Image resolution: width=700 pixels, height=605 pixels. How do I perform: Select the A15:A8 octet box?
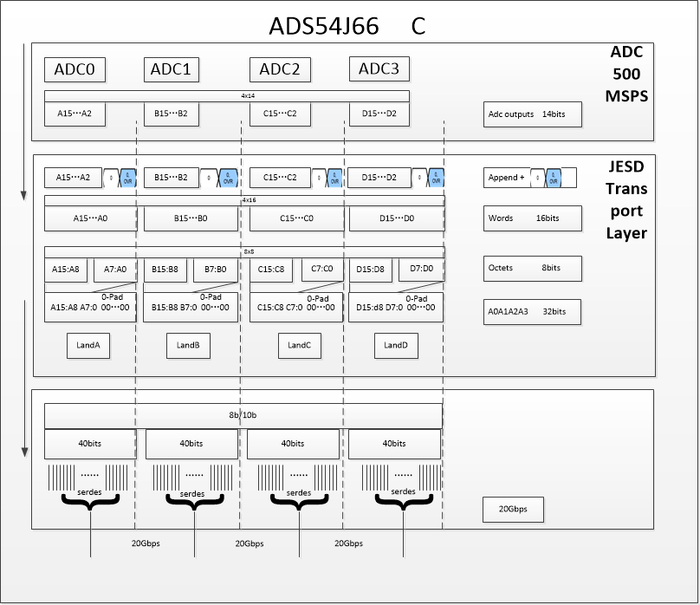[x=66, y=270]
